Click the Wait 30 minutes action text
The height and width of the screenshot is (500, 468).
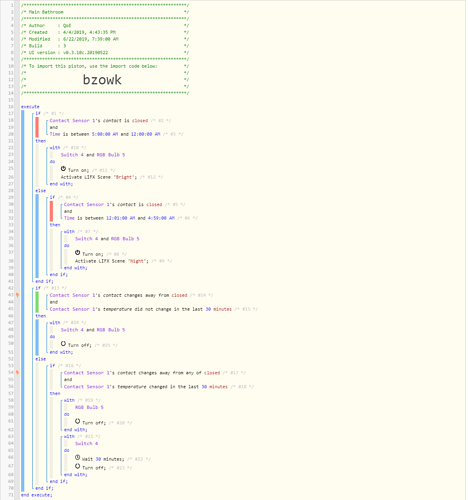click(x=103, y=459)
